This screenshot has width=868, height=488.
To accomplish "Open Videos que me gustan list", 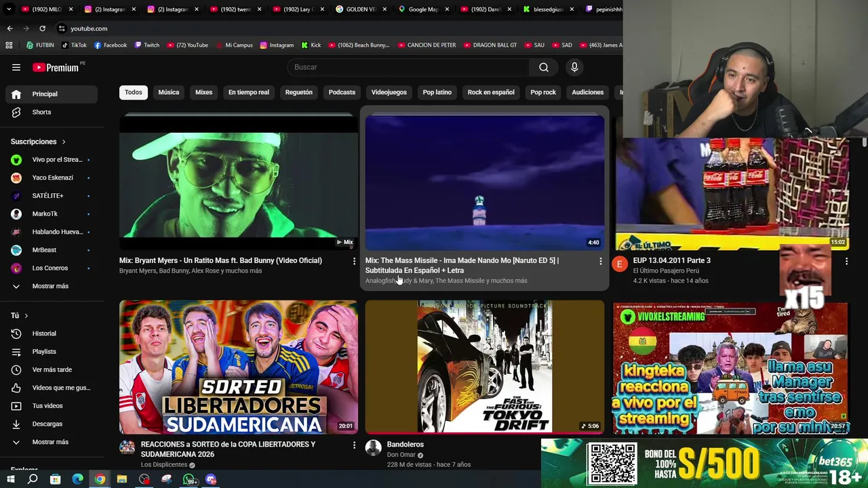I will click(x=52, y=388).
